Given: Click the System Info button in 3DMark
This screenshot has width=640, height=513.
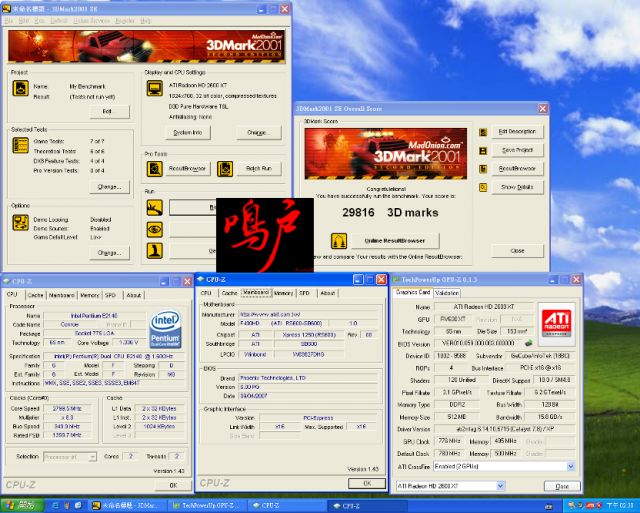Looking at the screenshot, I should pos(188,133).
